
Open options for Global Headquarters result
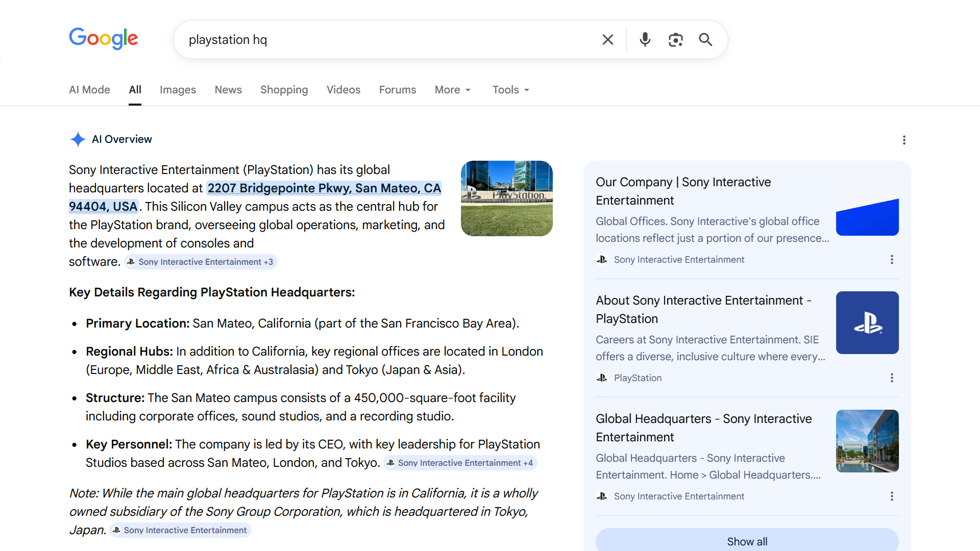pos(892,496)
